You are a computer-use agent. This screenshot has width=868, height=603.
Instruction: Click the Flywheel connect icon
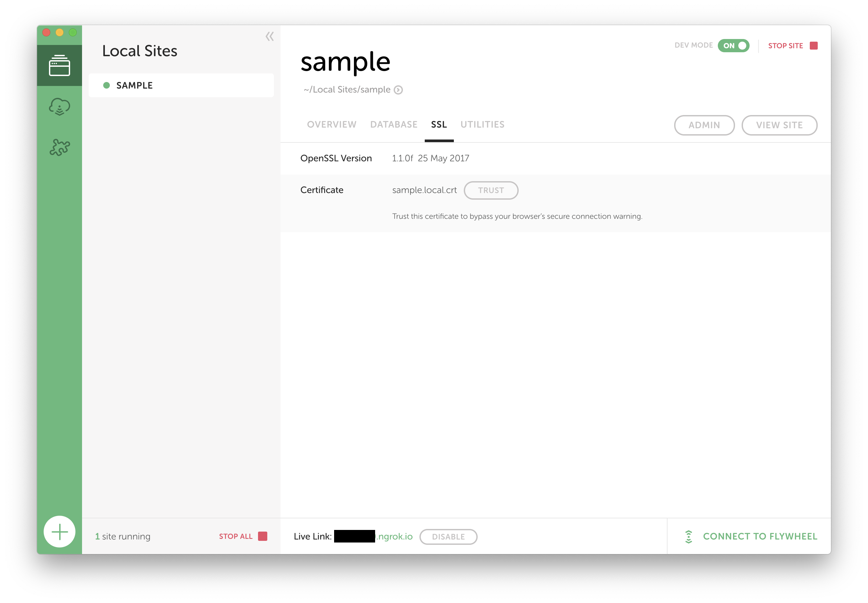tap(689, 537)
